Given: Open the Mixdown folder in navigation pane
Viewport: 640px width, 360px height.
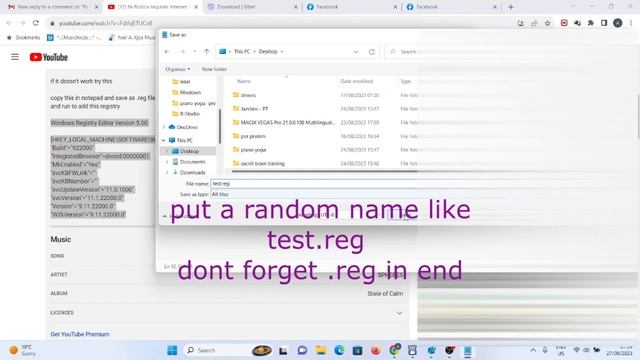Looking at the screenshot, I should click(x=190, y=92).
